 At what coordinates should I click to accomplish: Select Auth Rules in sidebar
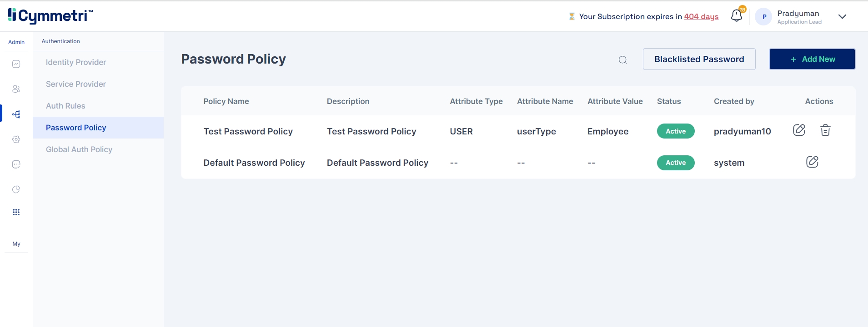pos(65,106)
